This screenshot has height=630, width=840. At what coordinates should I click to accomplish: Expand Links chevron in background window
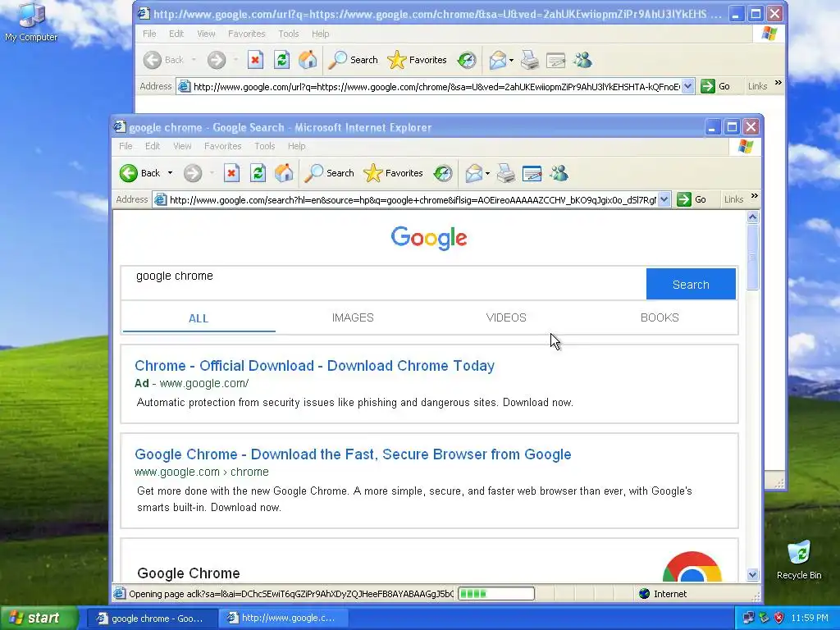click(x=778, y=83)
